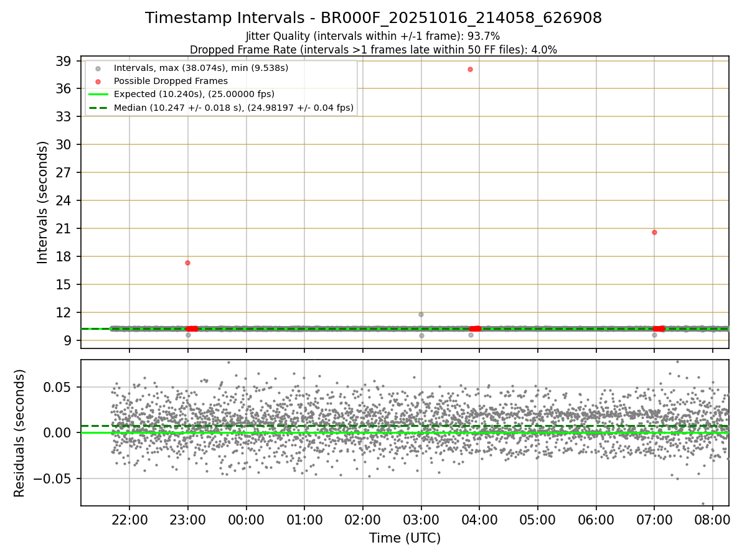This screenshot has height=560, width=747.
Task: Click the '22:00' time axis label
Action: coord(129,520)
